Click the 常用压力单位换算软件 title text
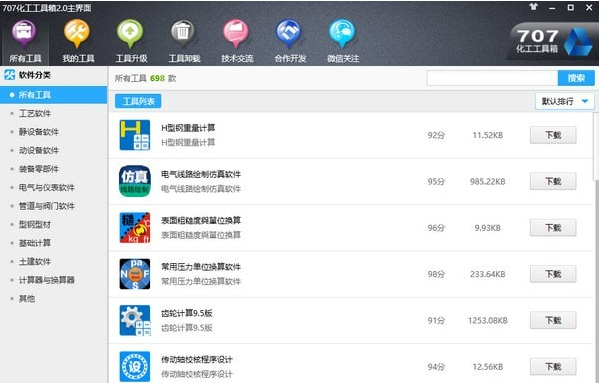 [x=201, y=267]
